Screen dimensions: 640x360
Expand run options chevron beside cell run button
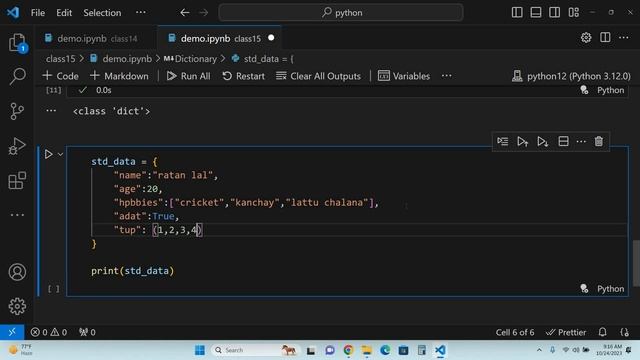pos(60,154)
